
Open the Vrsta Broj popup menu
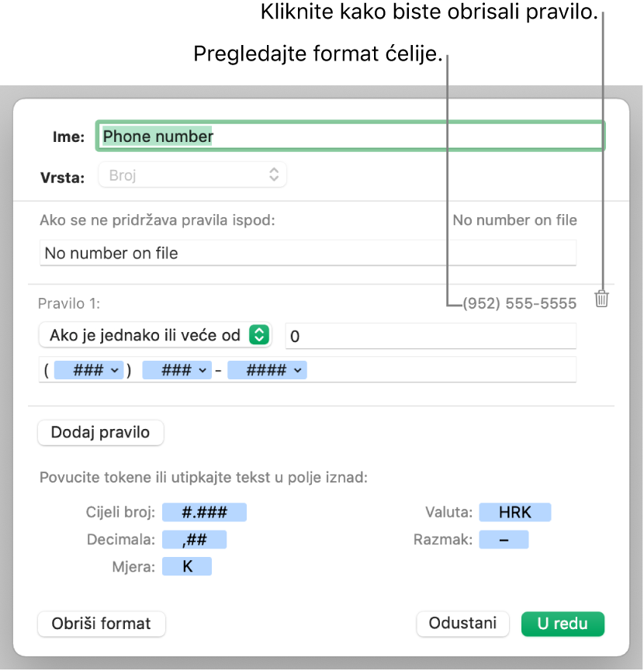[x=192, y=175]
